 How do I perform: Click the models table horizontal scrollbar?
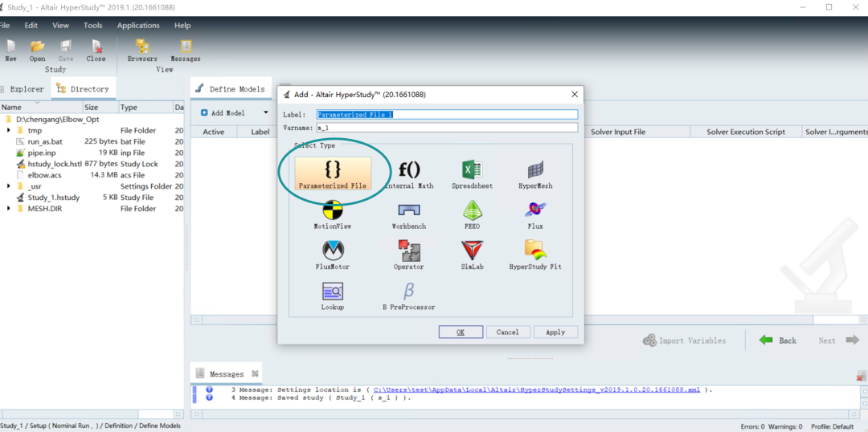click(x=529, y=320)
